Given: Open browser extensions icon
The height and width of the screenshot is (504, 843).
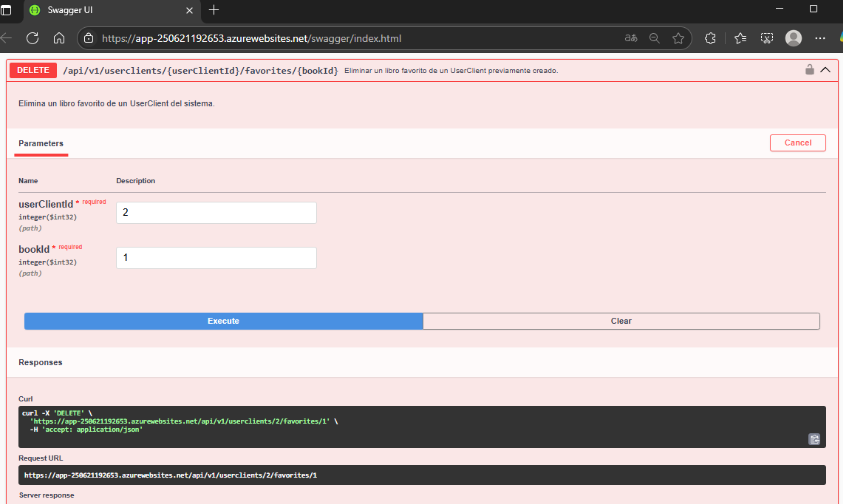Looking at the screenshot, I should [x=710, y=38].
